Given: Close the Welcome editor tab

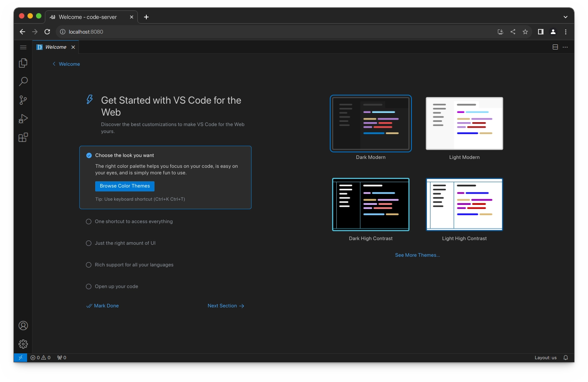Looking at the screenshot, I should click(x=73, y=47).
